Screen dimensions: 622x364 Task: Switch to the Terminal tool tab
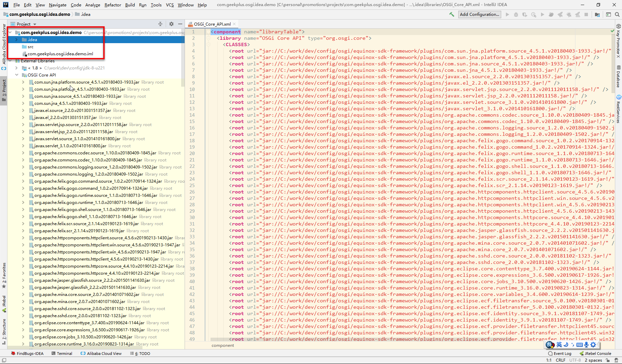coord(62,354)
